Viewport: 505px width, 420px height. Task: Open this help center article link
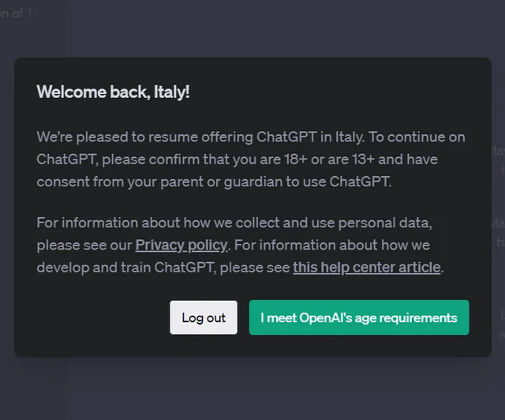[x=367, y=267]
